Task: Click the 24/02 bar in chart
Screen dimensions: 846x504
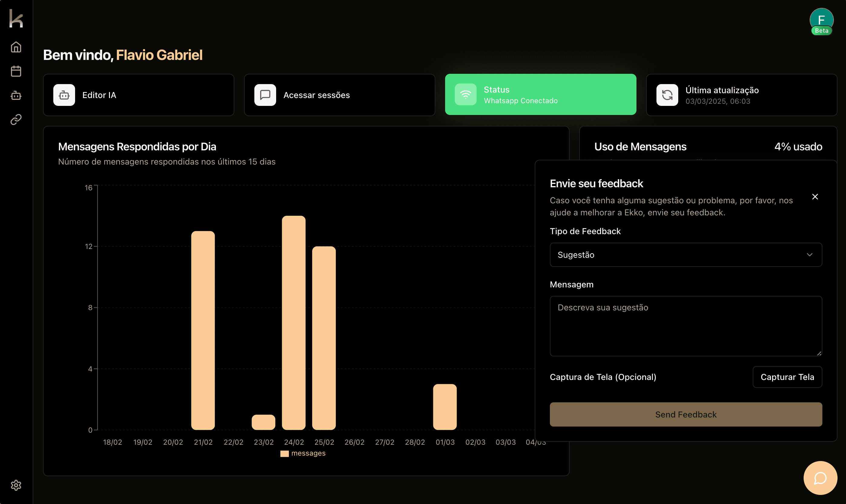Action: [294, 323]
